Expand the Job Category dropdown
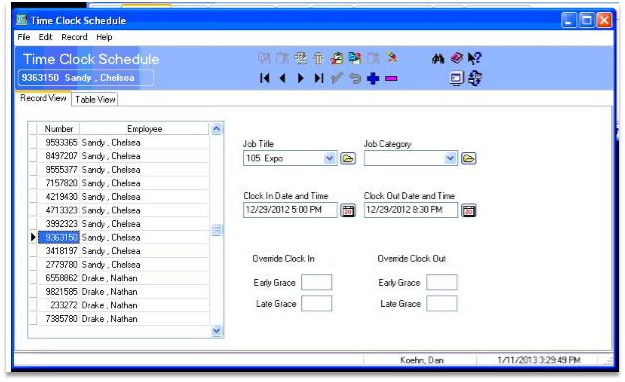 450,158
